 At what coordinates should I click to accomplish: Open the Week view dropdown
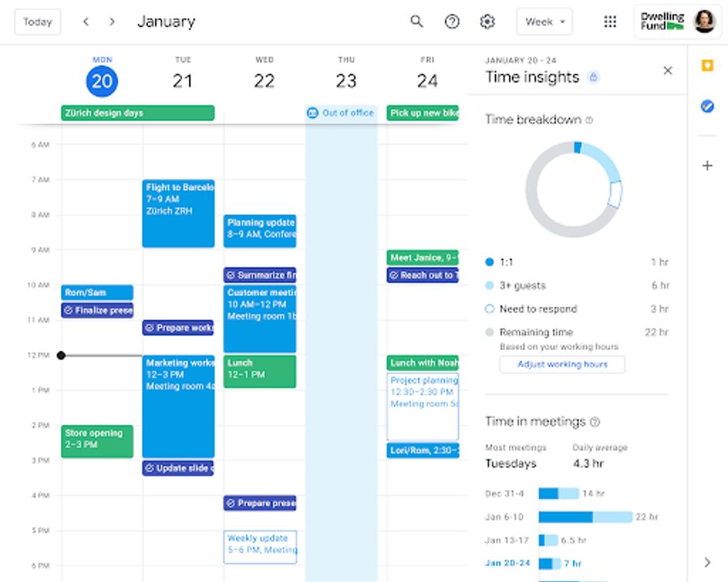click(x=544, y=21)
